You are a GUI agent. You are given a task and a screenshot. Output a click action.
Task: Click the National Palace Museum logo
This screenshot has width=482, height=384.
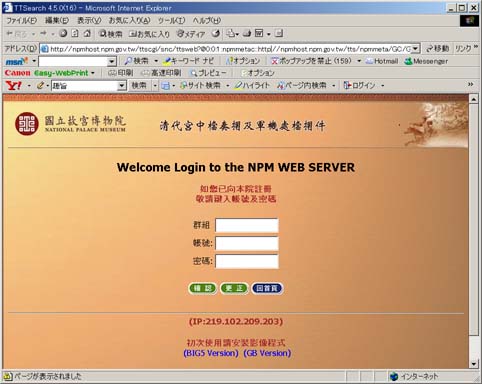coord(70,124)
